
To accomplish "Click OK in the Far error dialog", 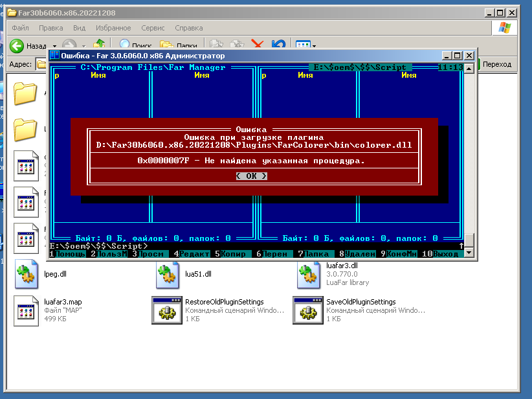I will 251,176.
